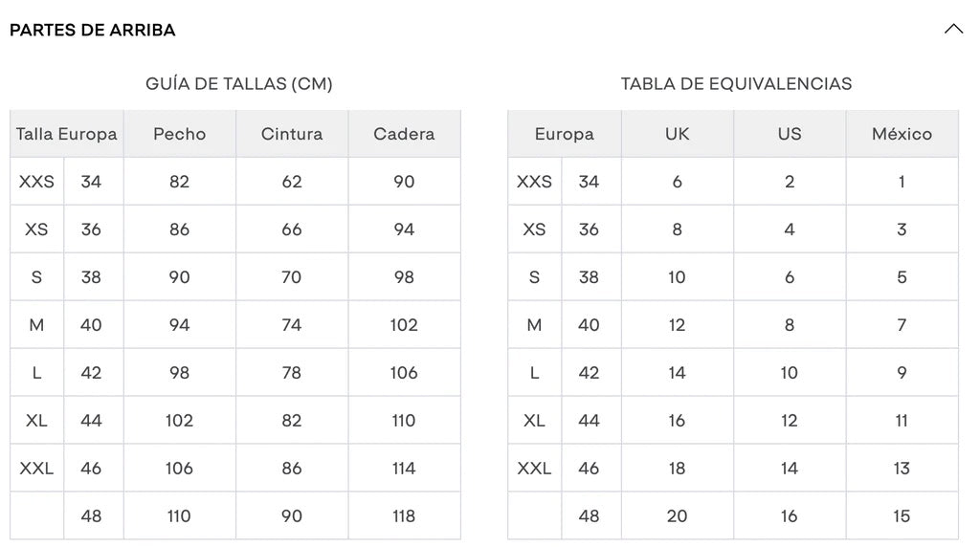Click the XS label in the equivalencias table
Screen dimensions: 980x547
click(534, 230)
